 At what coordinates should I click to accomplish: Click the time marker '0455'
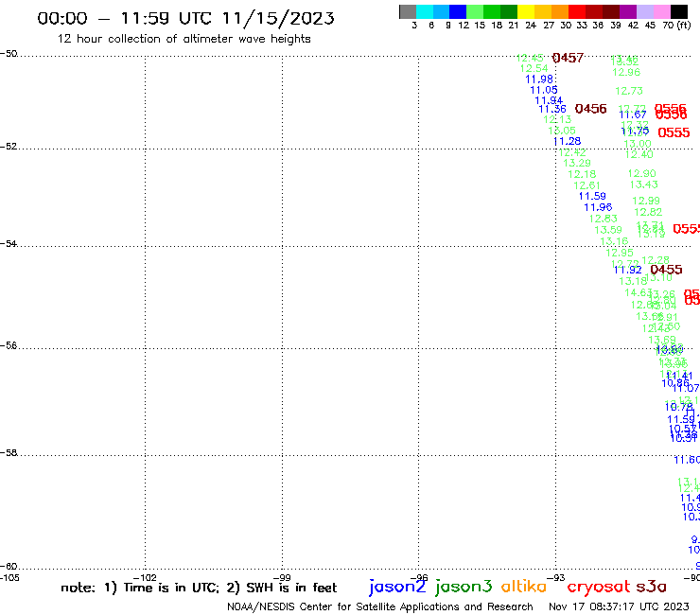[666, 270]
